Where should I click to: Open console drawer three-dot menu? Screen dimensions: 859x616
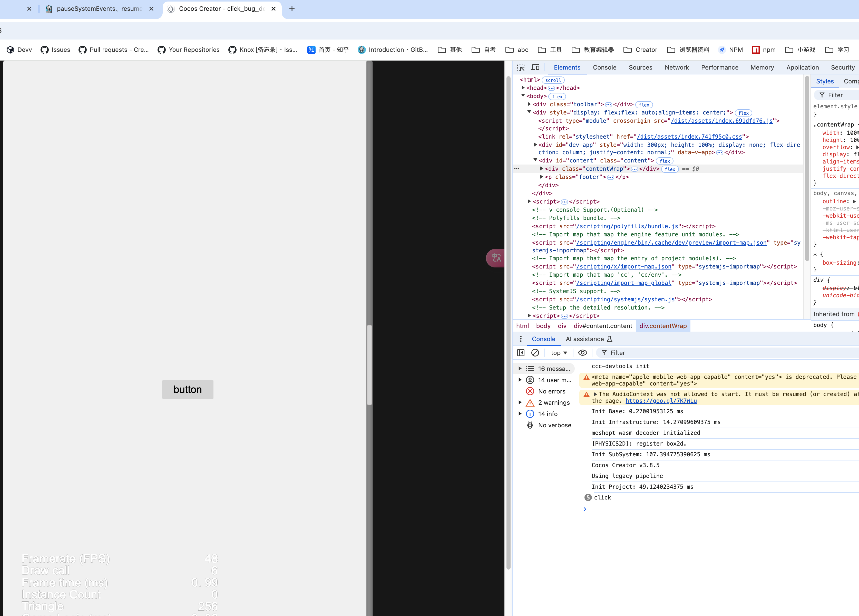point(521,339)
